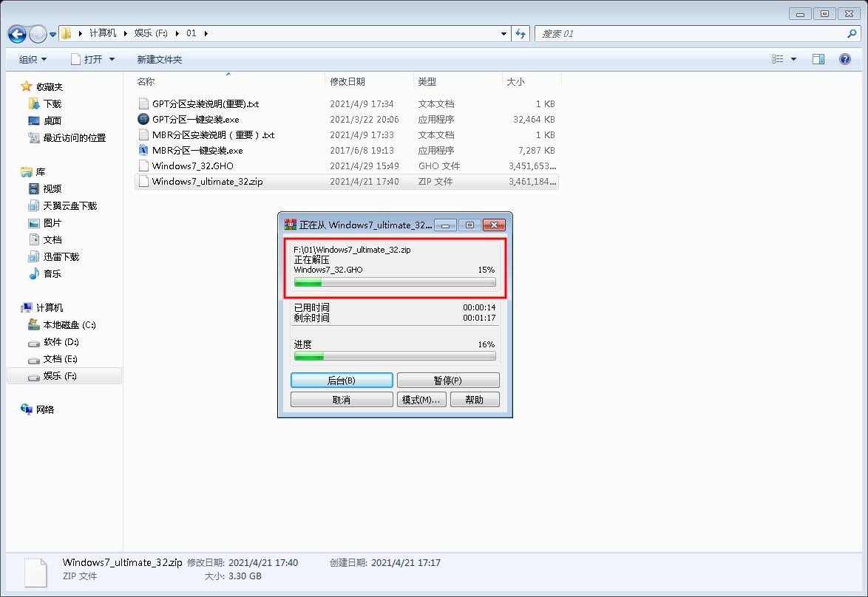Open Explorer help via the question mark icon

(x=845, y=58)
